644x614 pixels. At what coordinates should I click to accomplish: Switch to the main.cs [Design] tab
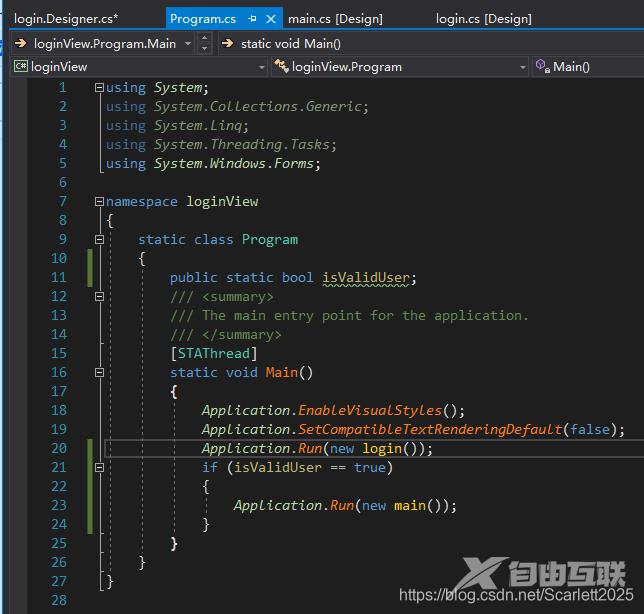[x=335, y=19]
